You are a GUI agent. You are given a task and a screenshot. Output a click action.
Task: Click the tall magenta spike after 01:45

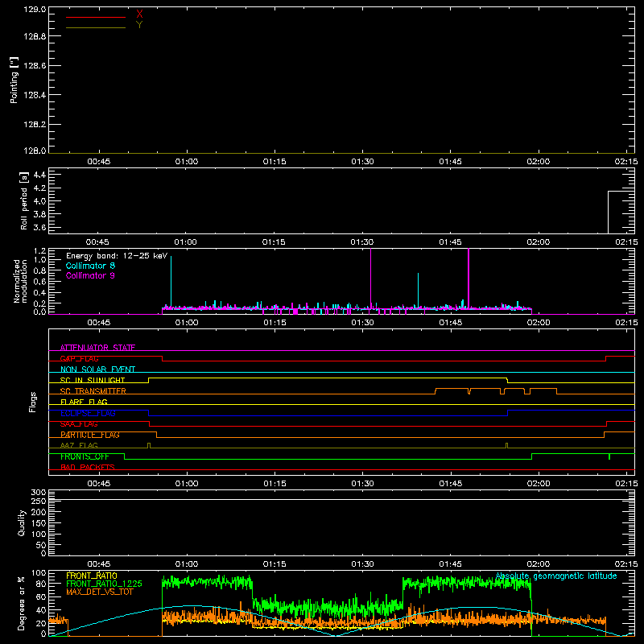click(469, 278)
